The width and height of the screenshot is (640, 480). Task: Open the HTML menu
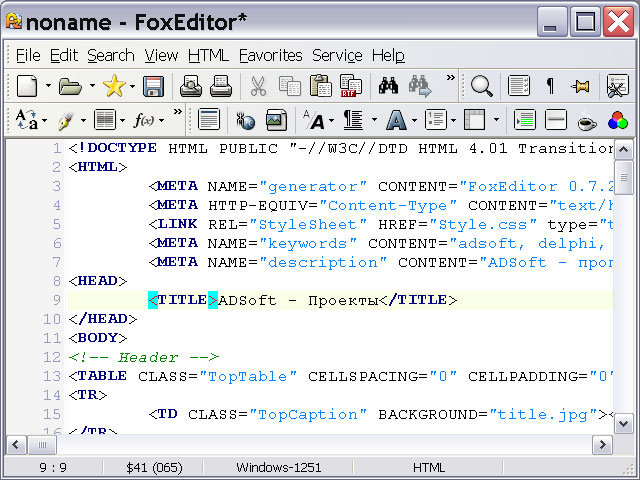coord(208,56)
